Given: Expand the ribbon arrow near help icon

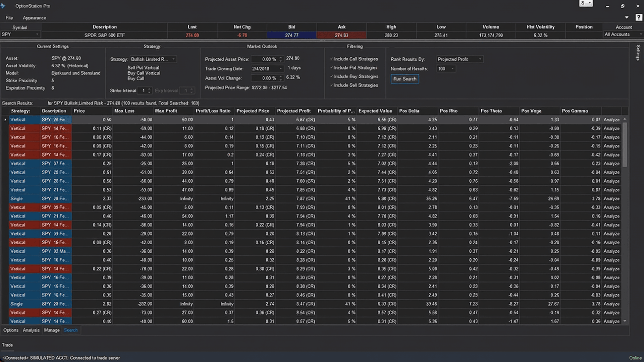Looking at the screenshot, I should point(627,17).
